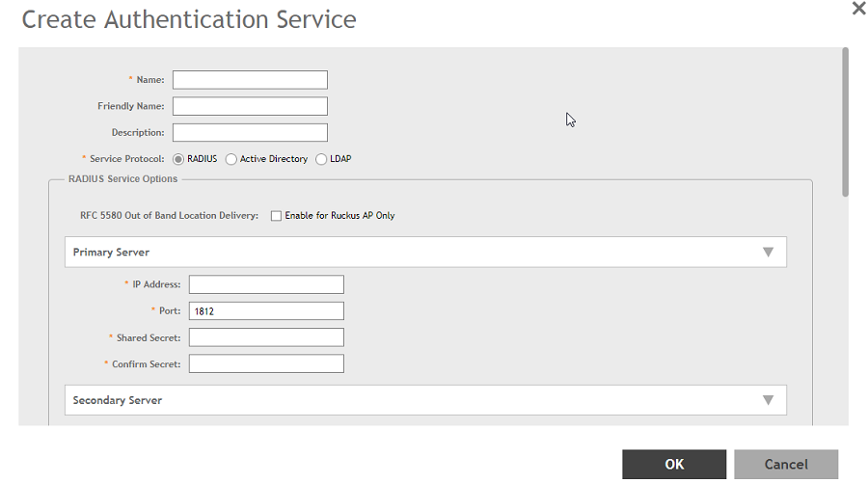Focus the Description field
868x483 pixels.
click(x=250, y=132)
